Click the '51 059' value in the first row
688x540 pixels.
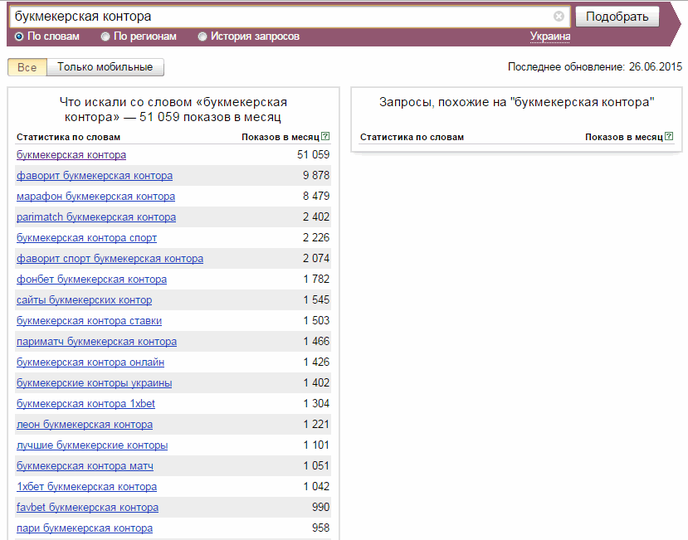(x=313, y=154)
